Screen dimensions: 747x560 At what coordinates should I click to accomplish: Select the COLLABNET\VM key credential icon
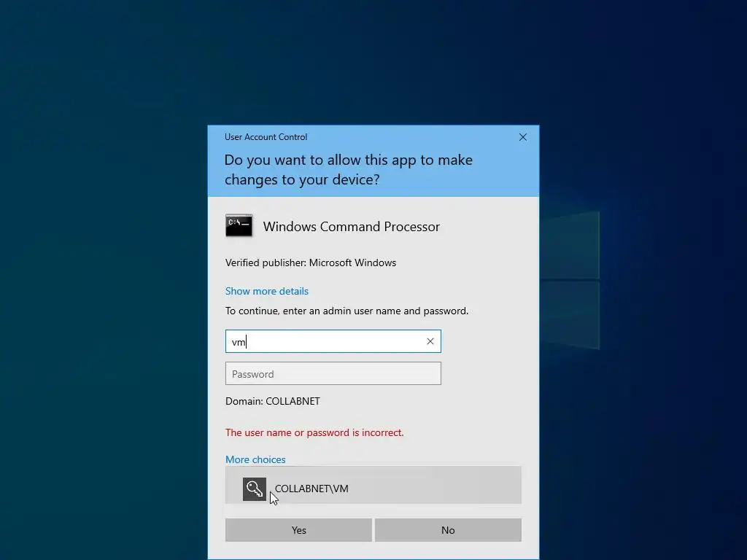(x=255, y=489)
